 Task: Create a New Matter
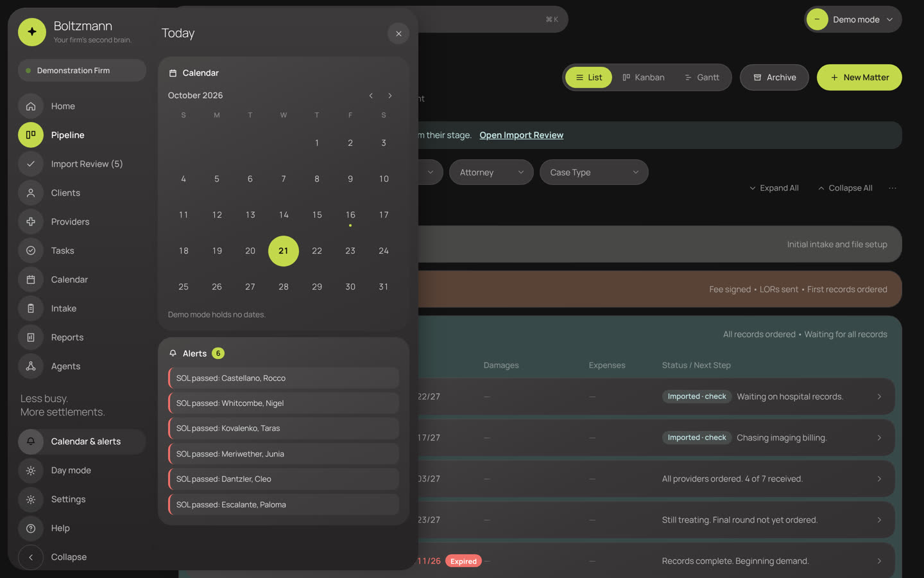(859, 78)
